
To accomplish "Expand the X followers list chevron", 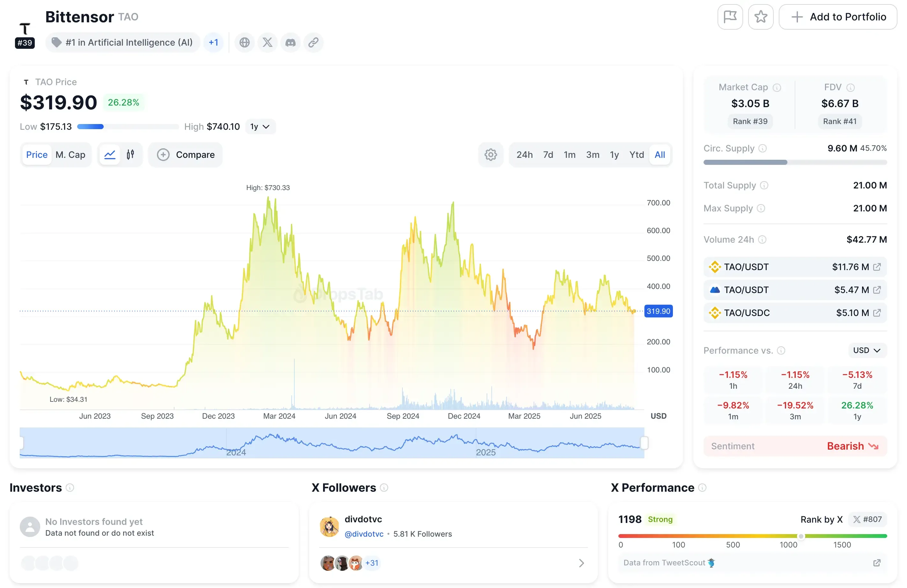I will [581, 563].
